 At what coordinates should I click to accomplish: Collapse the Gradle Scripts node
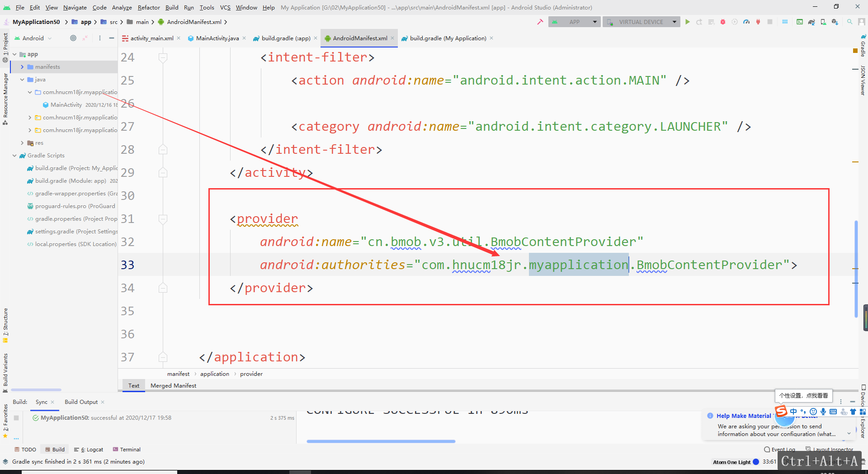14,156
